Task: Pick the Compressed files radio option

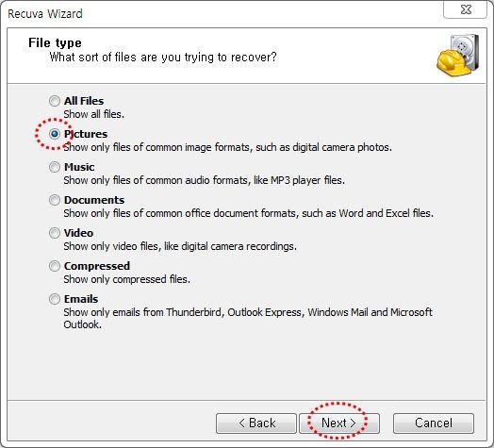Action: coord(55,266)
